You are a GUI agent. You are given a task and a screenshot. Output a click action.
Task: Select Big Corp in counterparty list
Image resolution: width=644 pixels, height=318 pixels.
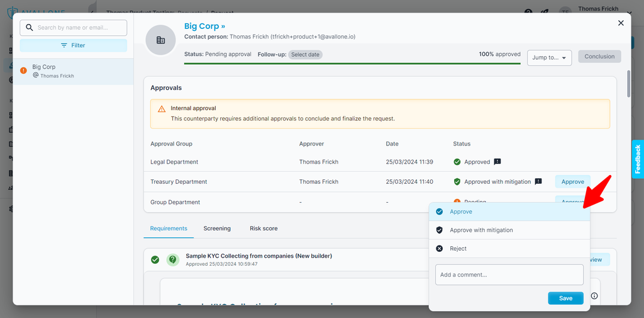[73, 72]
